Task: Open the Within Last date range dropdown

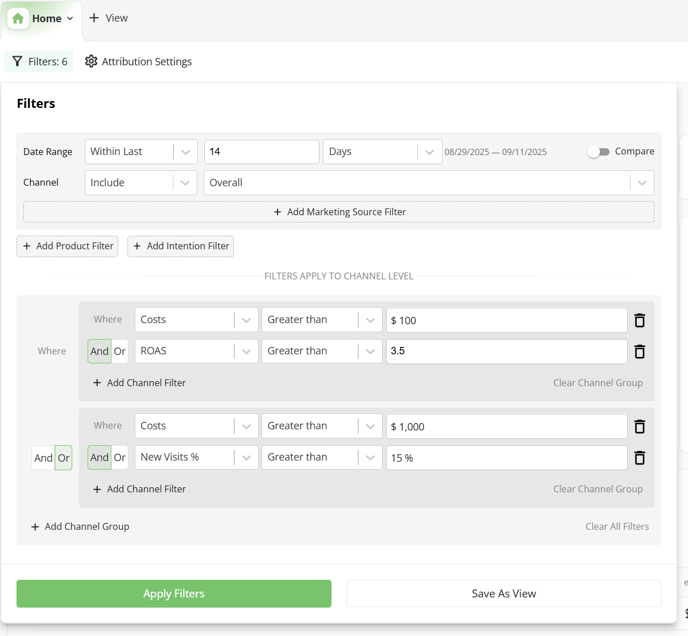Action: point(141,152)
